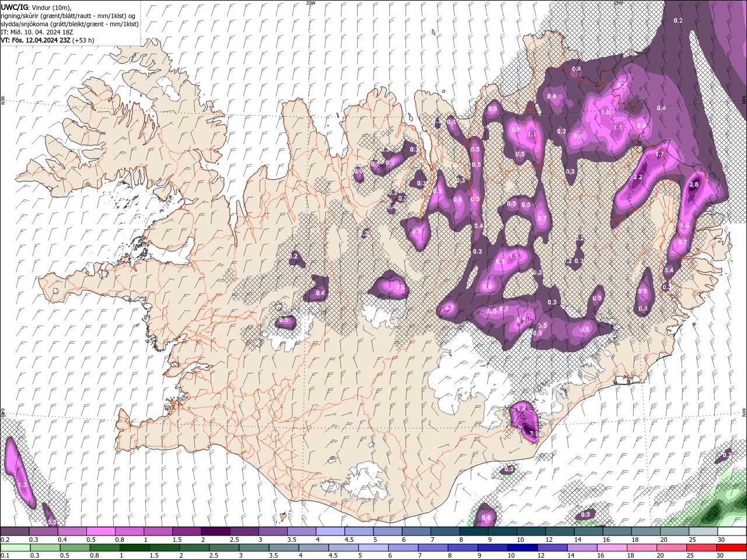Image resolution: width=747 pixels, height=560 pixels.
Task: Click the 'VT: Fös. 12.04.2024 23Z' valid time
Action: pos(36,40)
